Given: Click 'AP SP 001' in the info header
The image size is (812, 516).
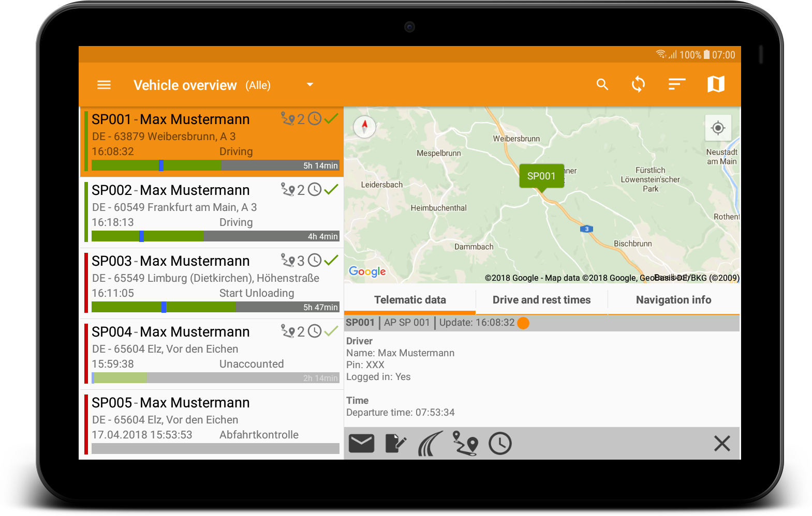Looking at the screenshot, I should point(407,323).
